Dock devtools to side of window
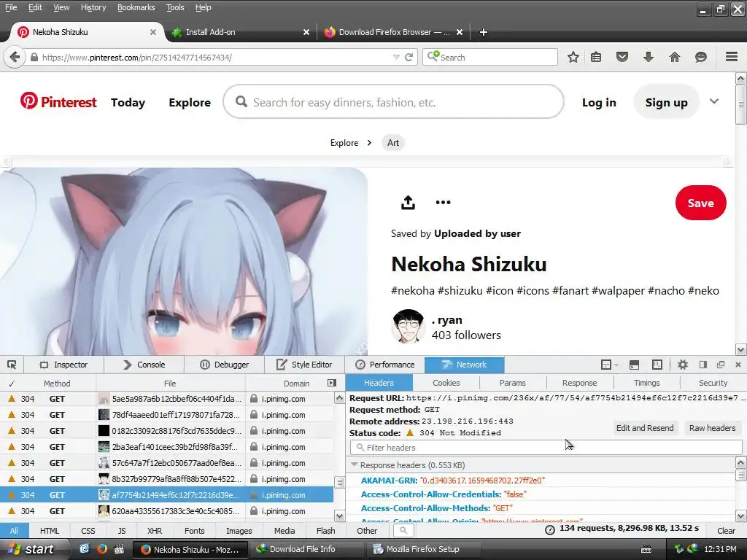747x560 pixels. 703,365
